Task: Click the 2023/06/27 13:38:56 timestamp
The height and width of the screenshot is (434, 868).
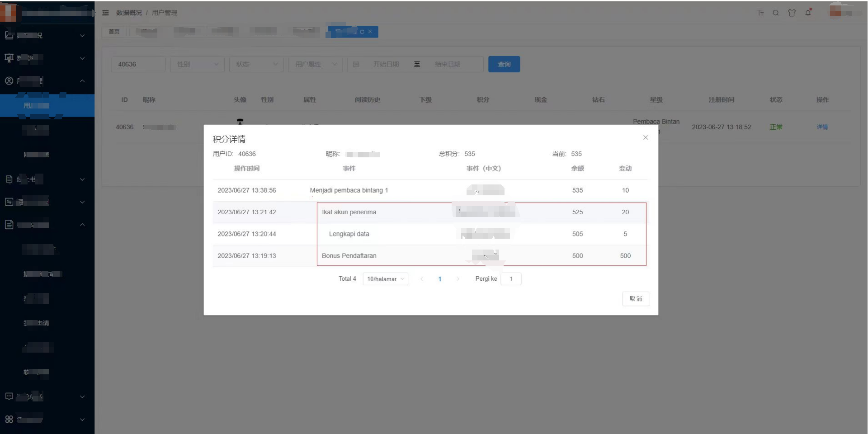Action: click(247, 190)
